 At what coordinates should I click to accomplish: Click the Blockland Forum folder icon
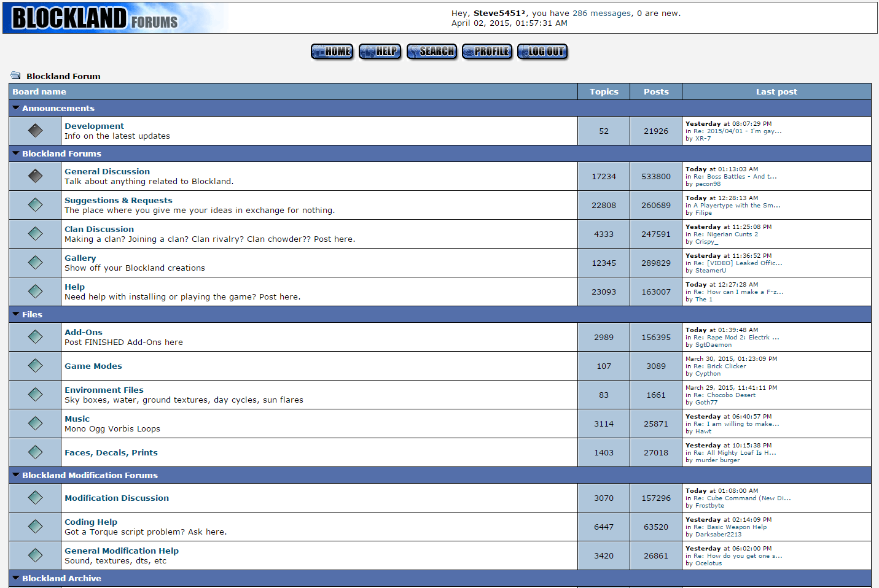coord(15,75)
